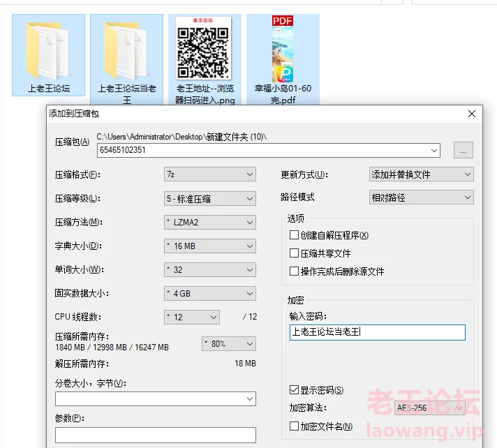Enable 加密文件名 checkbox
Screen dimensions: 497x448
[294, 426]
